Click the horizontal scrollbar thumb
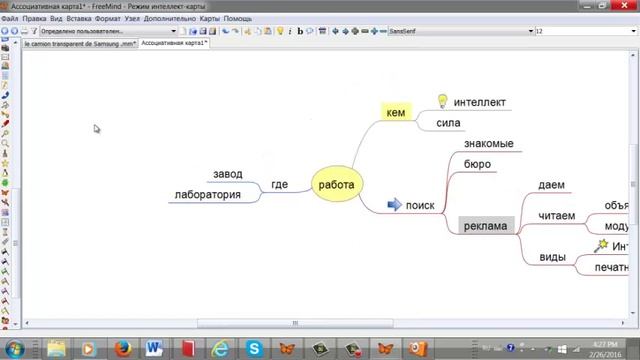This screenshot has width=640, height=360. pyautogui.click(x=295, y=323)
